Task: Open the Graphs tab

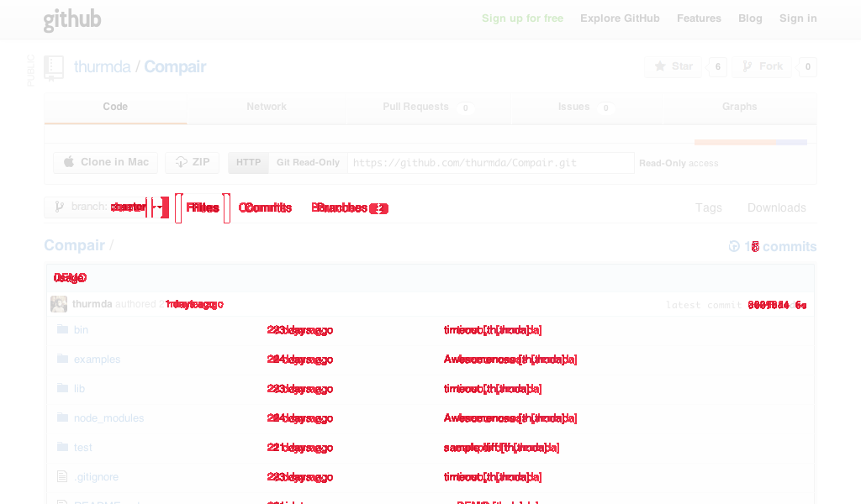Action: click(739, 107)
